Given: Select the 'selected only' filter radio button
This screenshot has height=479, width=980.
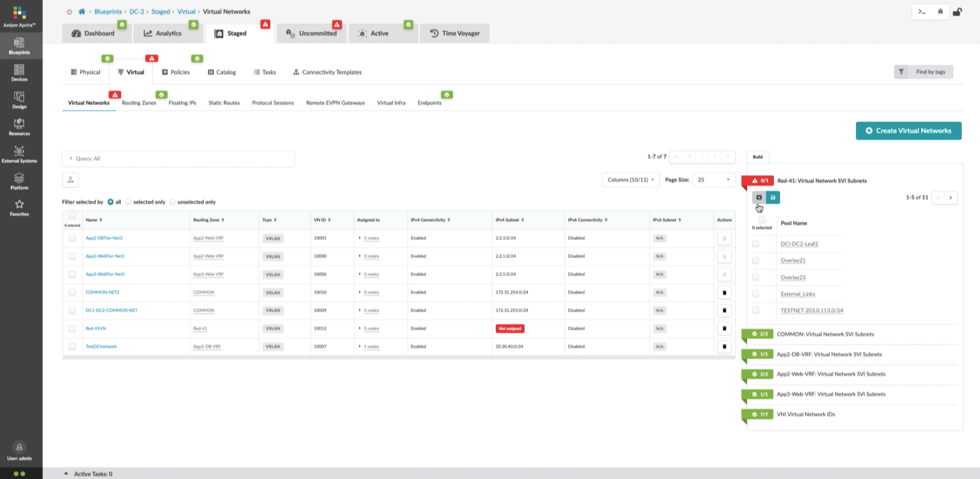Looking at the screenshot, I should click(128, 202).
